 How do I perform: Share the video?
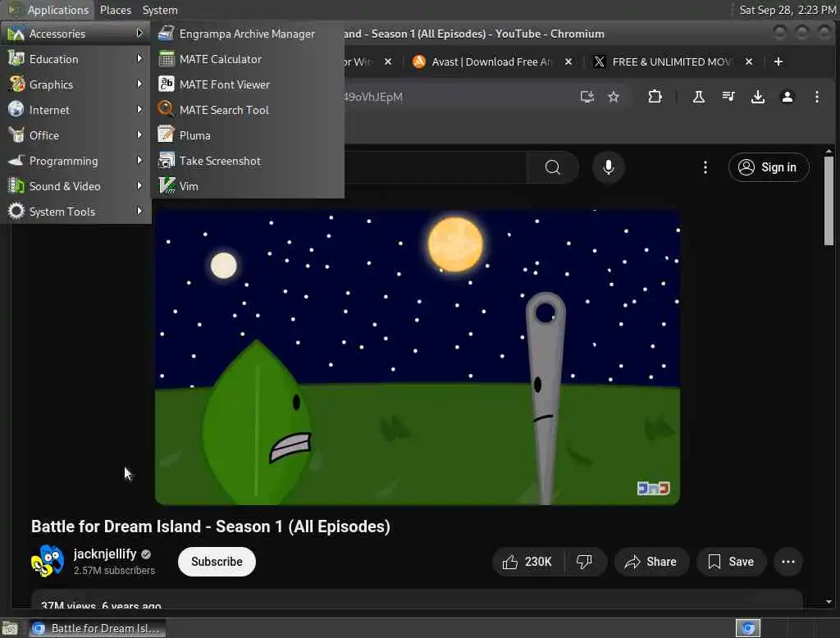click(651, 562)
